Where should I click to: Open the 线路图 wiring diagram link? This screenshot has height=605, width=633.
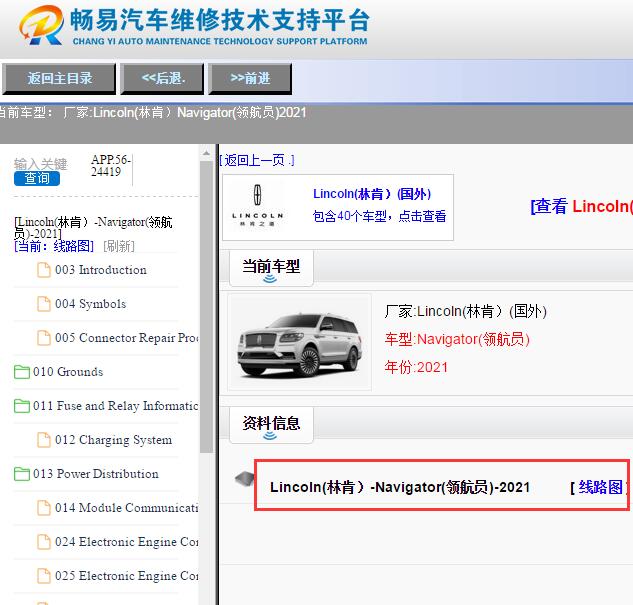600,487
